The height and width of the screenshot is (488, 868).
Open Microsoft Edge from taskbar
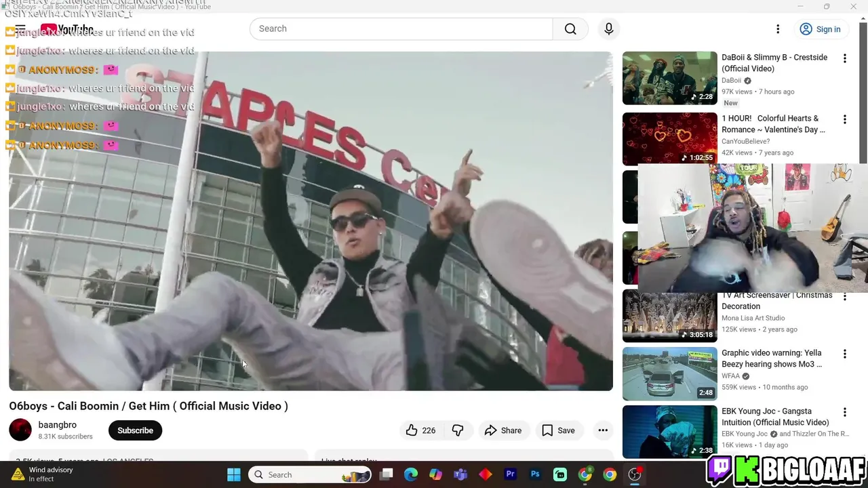[411, 474]
